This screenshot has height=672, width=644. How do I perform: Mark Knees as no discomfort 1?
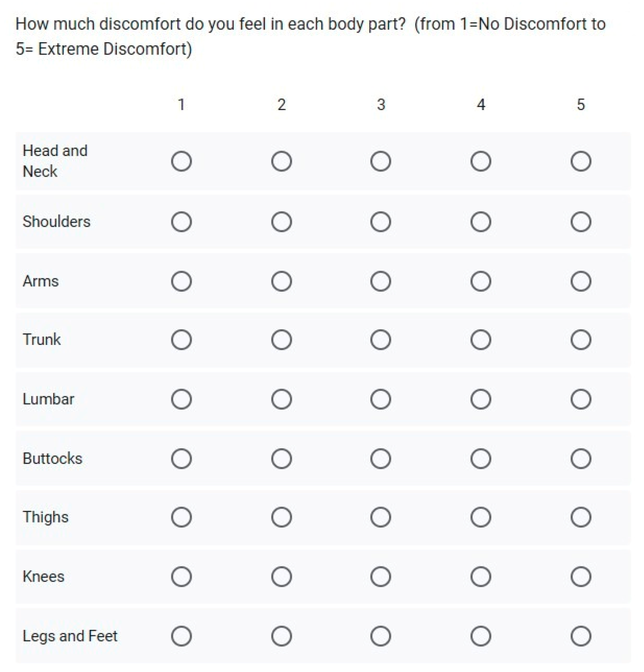pyautogui.click(x=181, y=577)
